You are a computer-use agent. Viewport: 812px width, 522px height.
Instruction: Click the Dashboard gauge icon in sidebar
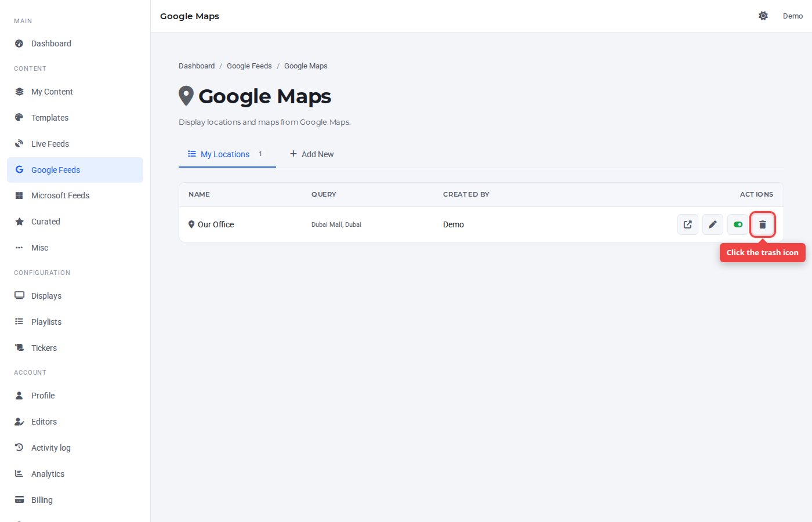(x=19, y=43)
